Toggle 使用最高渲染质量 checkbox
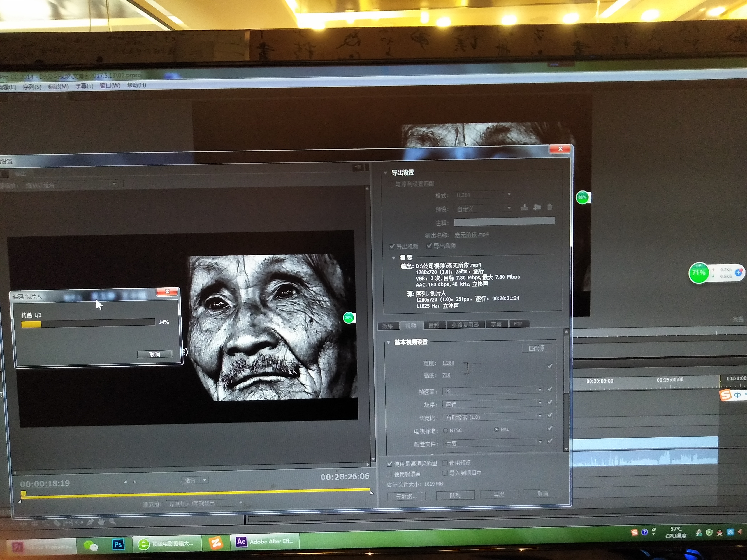This screenshot has height=560, width=747. pyautogui.click(x=389, y=464)
